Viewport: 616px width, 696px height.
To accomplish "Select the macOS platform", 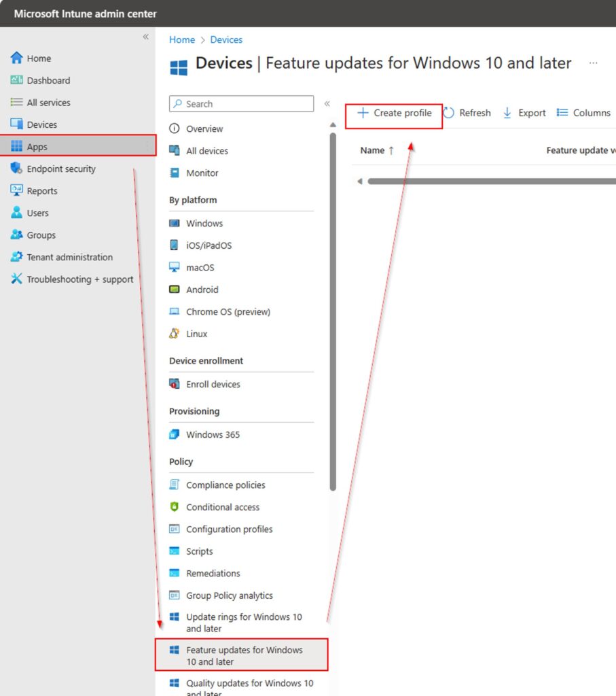I will (202, 267).
